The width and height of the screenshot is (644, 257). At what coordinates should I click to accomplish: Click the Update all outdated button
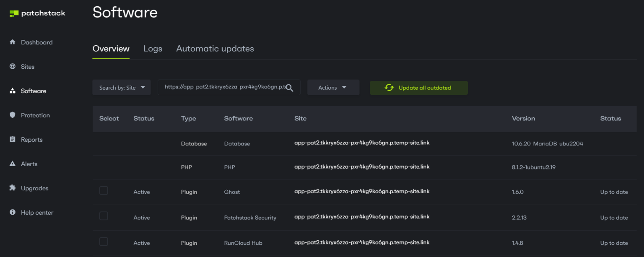418,88
